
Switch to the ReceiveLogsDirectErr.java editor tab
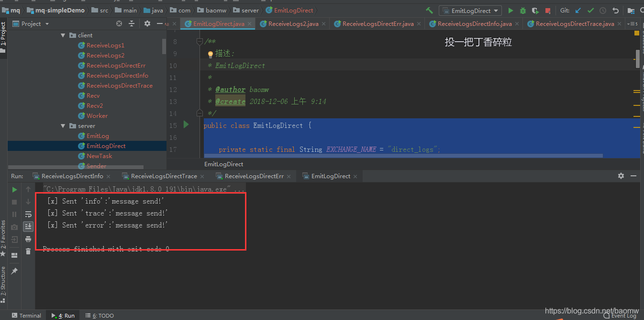[x=378, y=23]
